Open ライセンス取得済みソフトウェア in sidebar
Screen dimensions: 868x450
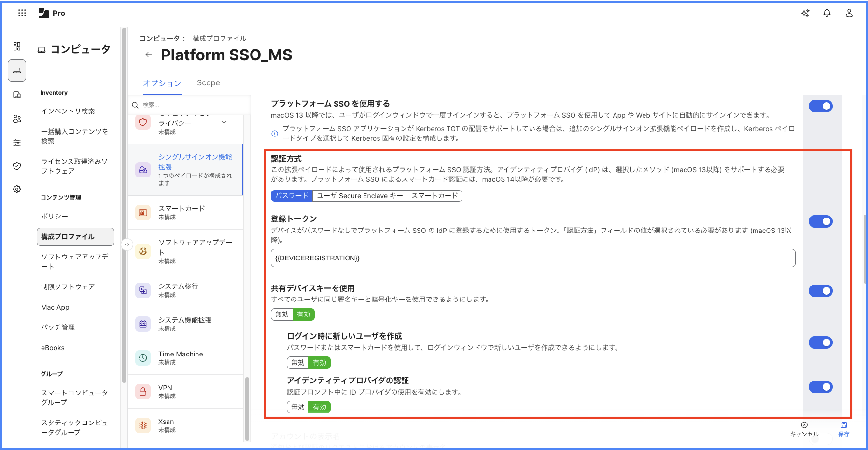click(x=74, y=166)
